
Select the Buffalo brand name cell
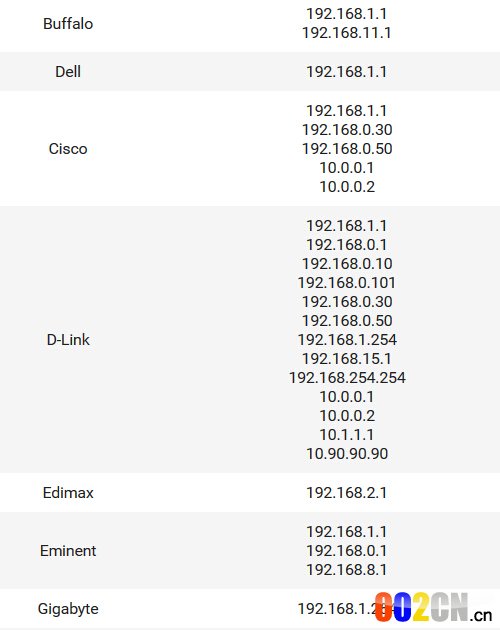point(68,24)
